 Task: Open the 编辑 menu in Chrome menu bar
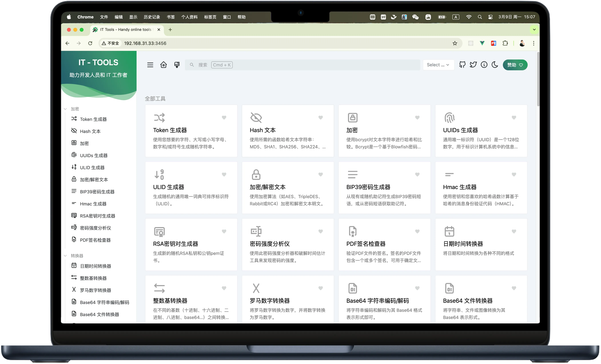(x=119, y=17)
